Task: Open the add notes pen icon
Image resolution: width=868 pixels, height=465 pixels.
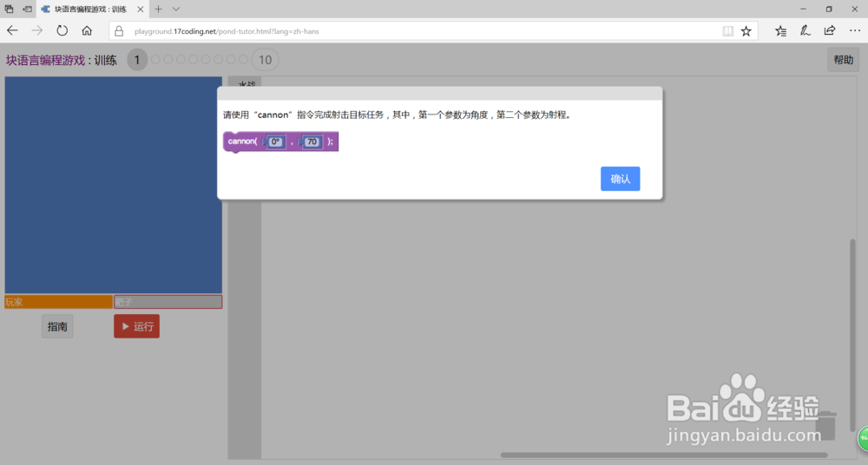Action: click(x=805, y=31)
